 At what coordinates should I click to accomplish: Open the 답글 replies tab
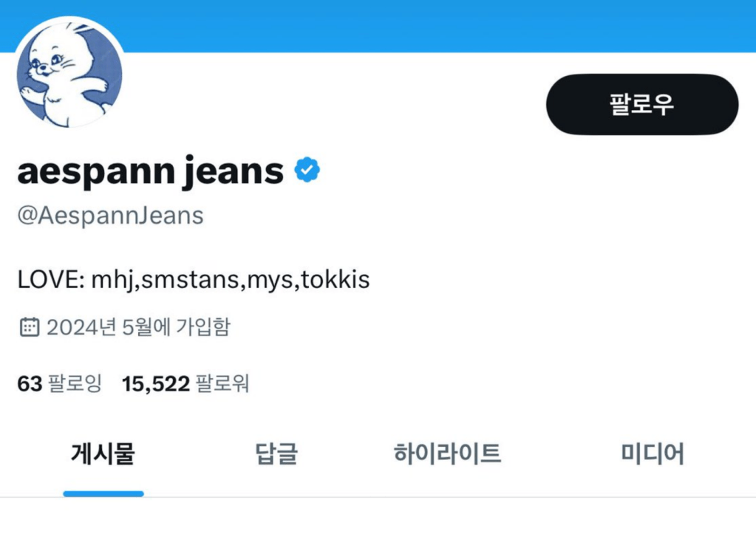pos(275,453)
